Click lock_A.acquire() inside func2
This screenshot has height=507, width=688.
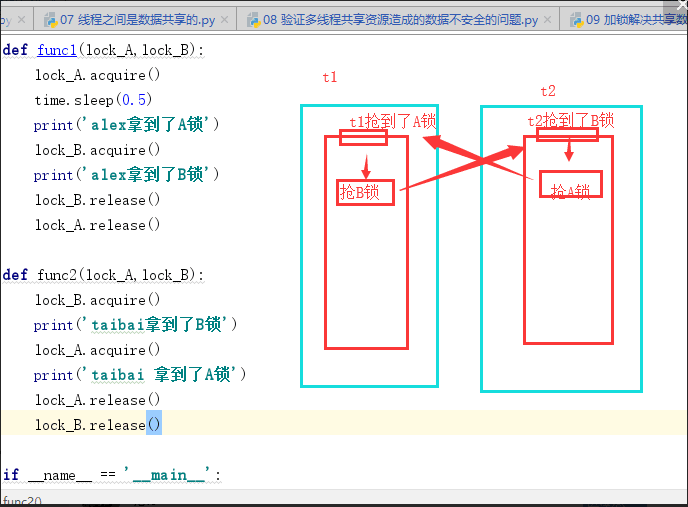point(97,350)
